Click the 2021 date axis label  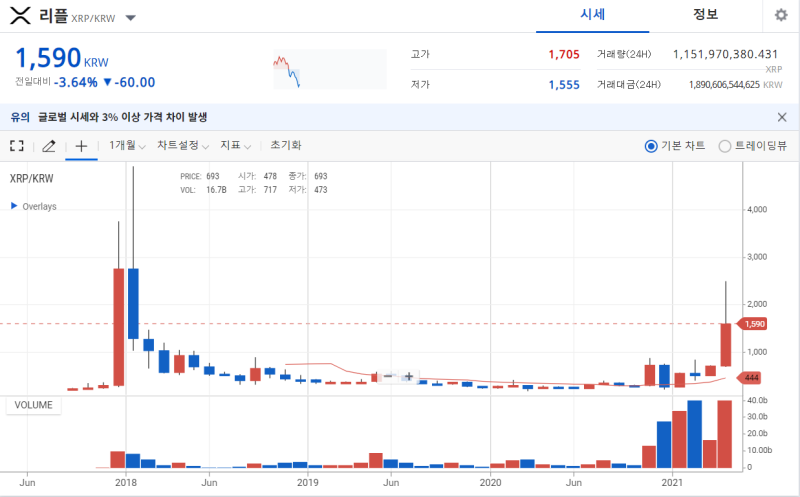(671, 483)
